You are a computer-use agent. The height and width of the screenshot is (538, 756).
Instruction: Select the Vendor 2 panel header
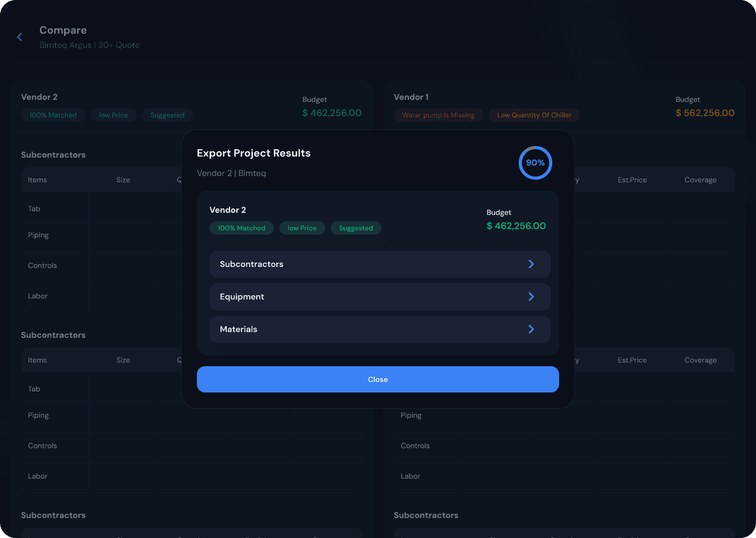pos(39,97)
